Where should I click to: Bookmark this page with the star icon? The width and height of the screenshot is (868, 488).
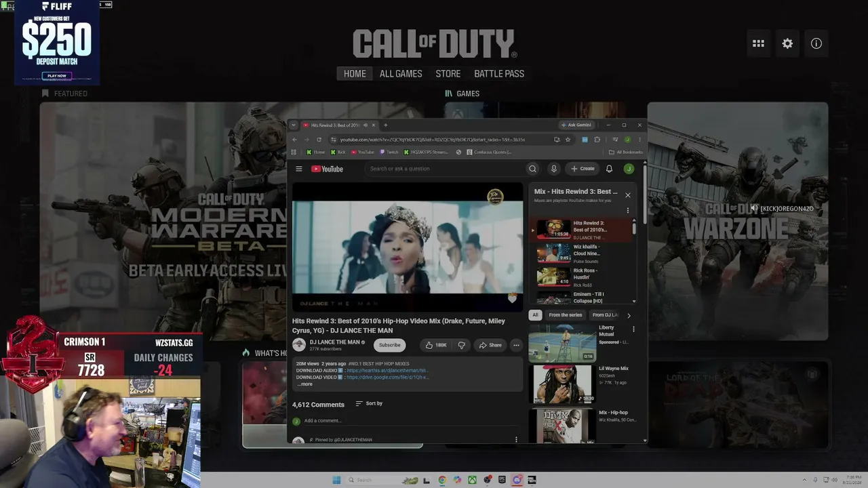point(568,140)
